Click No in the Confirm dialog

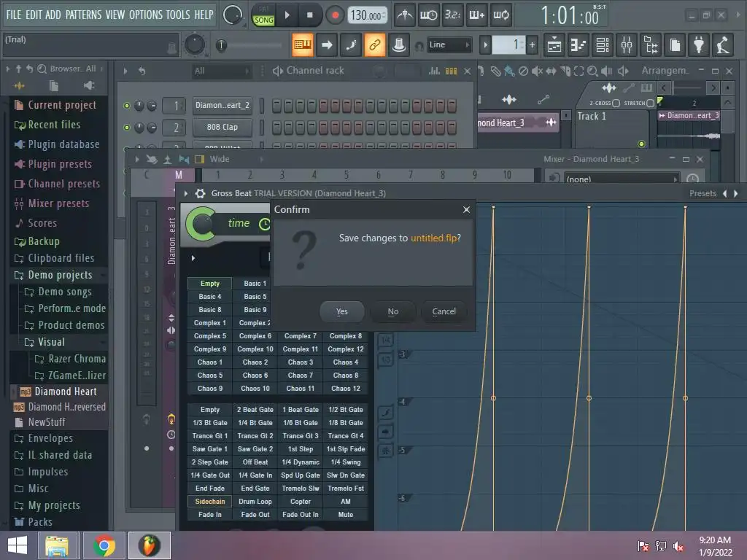coord(393,311)
